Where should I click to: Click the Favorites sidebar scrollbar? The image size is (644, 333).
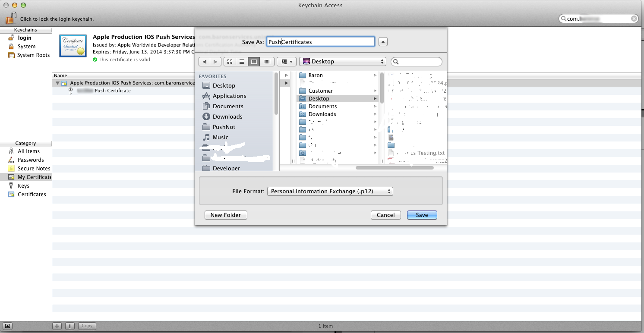click(x=276, y=94)
